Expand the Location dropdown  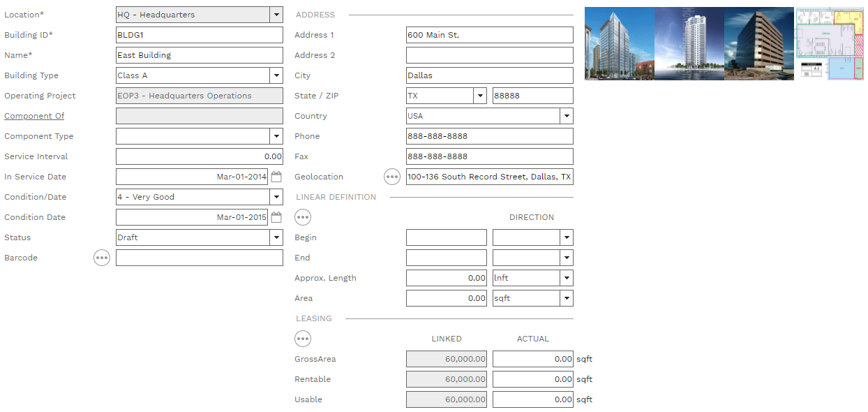coord(276,15)
